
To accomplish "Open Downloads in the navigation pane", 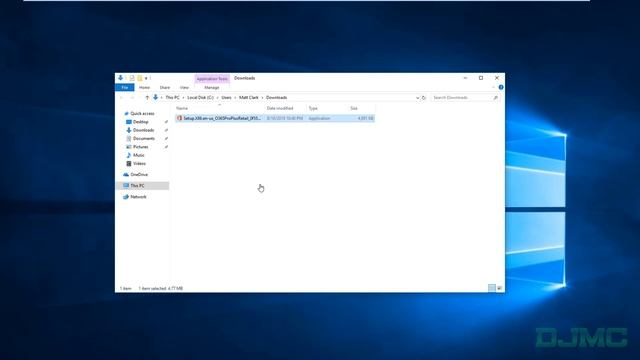I will tap(143, 130).
